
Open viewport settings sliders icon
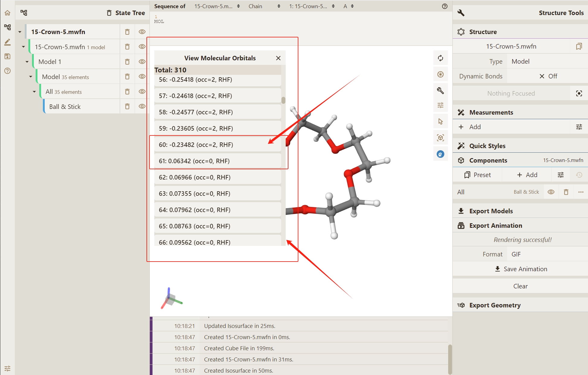point(440,105)
